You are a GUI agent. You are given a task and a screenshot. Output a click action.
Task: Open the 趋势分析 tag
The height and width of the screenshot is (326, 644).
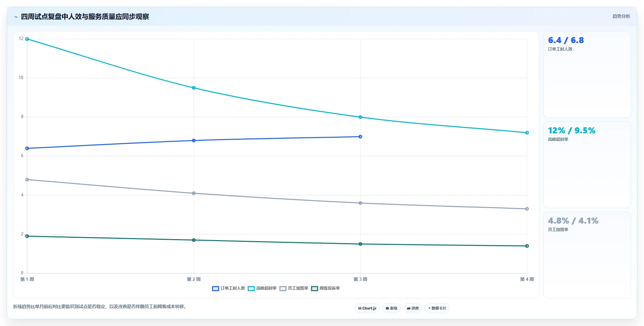tap(621, 16)
